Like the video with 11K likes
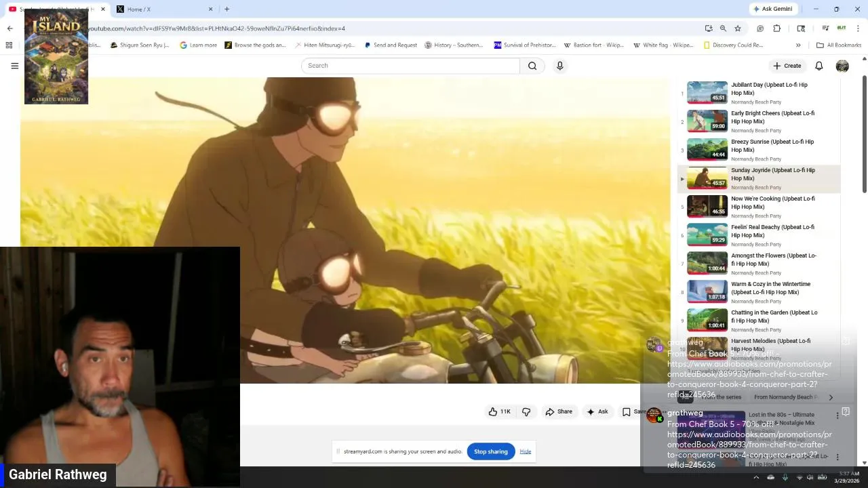Viewport: 868px width, 488px height. tap(500, 411)
